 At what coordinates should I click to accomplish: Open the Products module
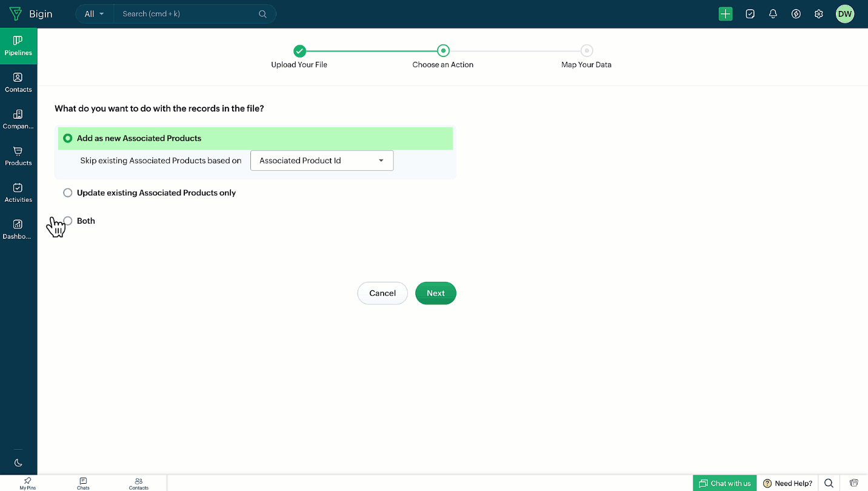pyautogui.click(x=18, y=156)
